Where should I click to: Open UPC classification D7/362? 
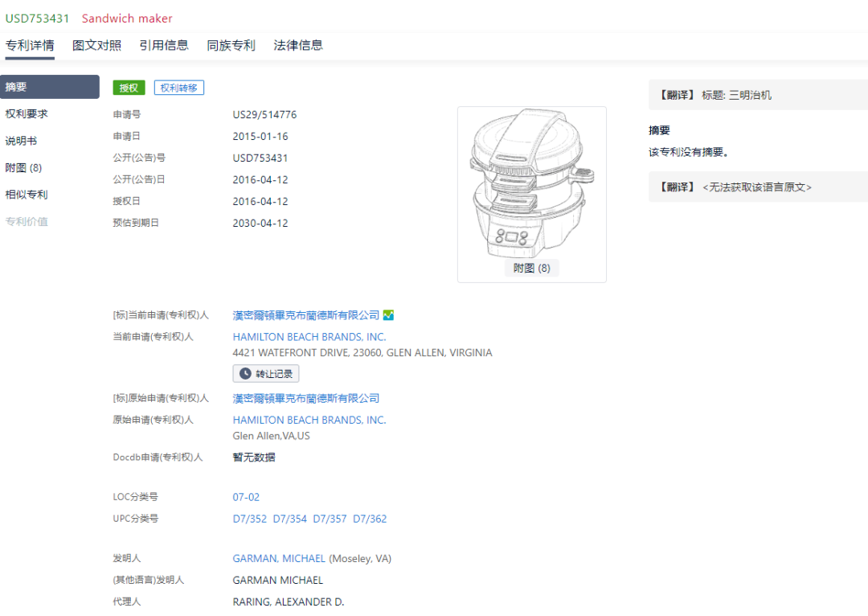tap(370, 519)
